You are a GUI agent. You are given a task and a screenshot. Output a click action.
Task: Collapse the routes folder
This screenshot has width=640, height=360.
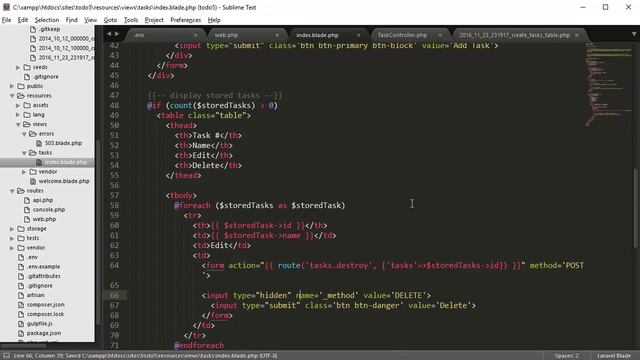pos(12,191)
